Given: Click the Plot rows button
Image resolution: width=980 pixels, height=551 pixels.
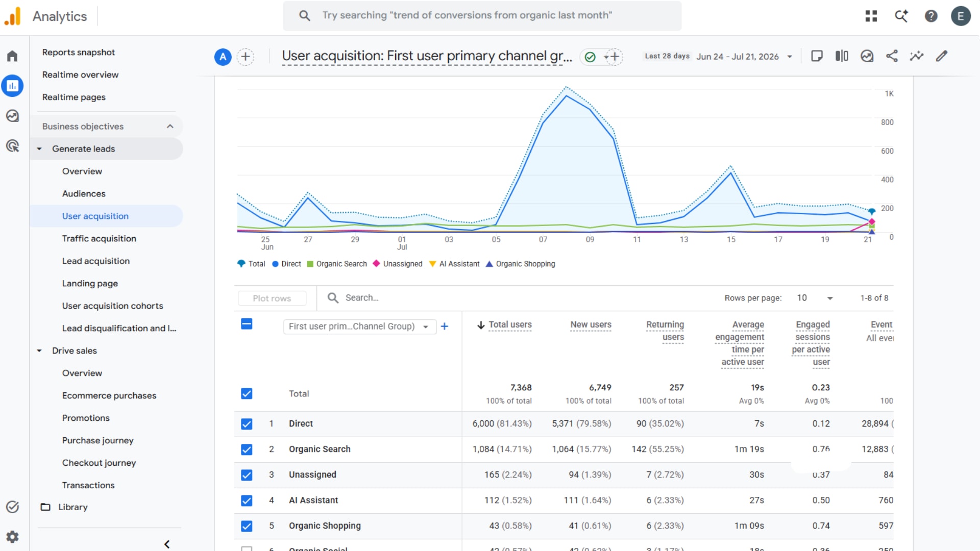Looking at the screenshot, I should click(x=272, y=298).
